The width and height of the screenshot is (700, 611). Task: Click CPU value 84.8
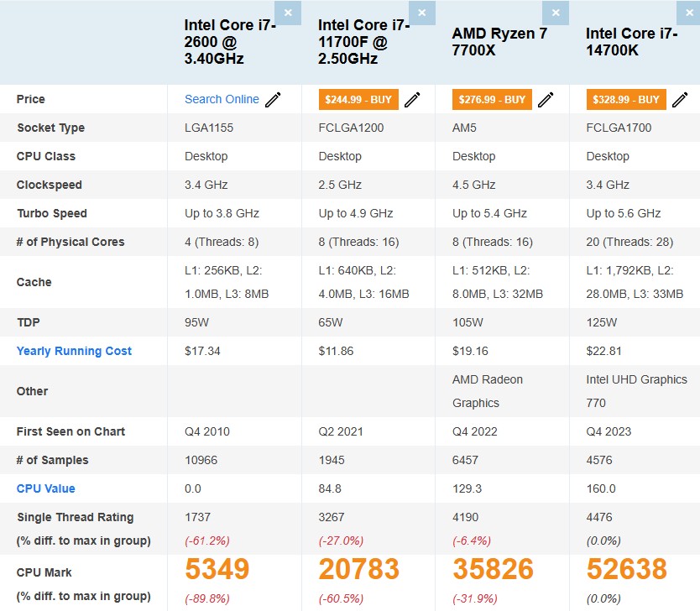[x=330, y=488]
